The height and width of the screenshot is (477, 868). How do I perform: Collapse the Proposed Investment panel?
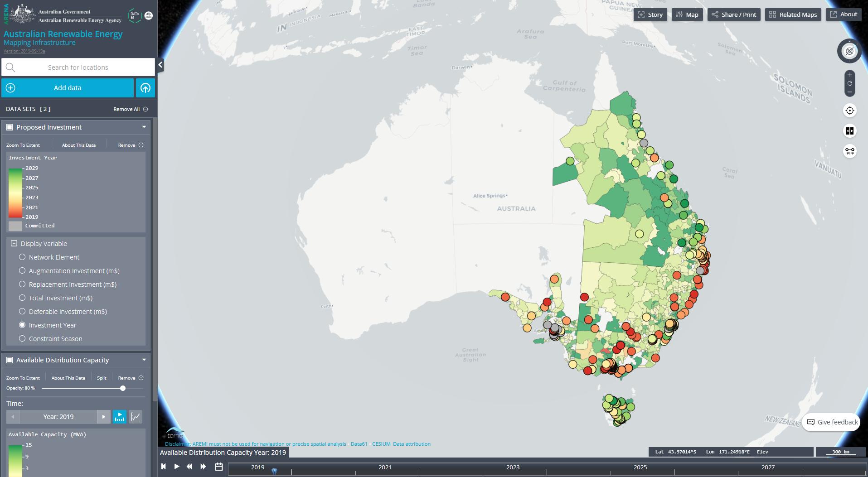coord(144,127)
